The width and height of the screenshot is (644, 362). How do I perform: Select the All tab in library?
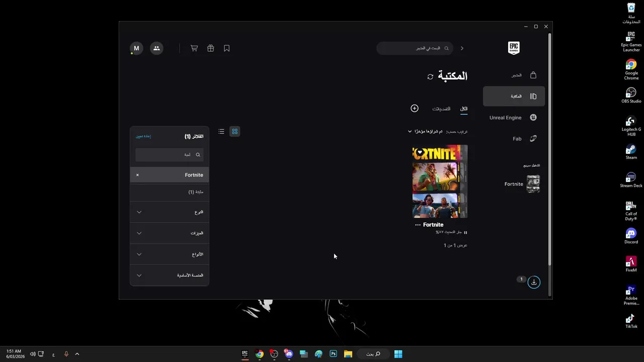click(x=464, y=109)
